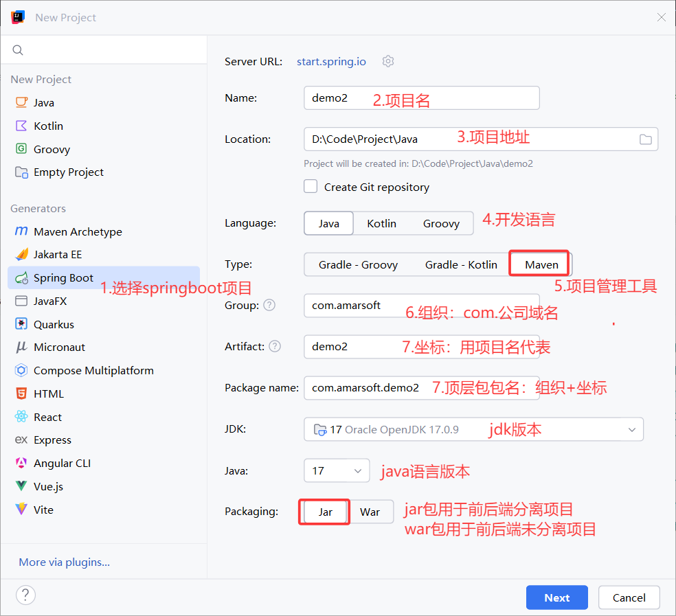
Task: Edit the project Name field
Action: [x=422, y=98]
